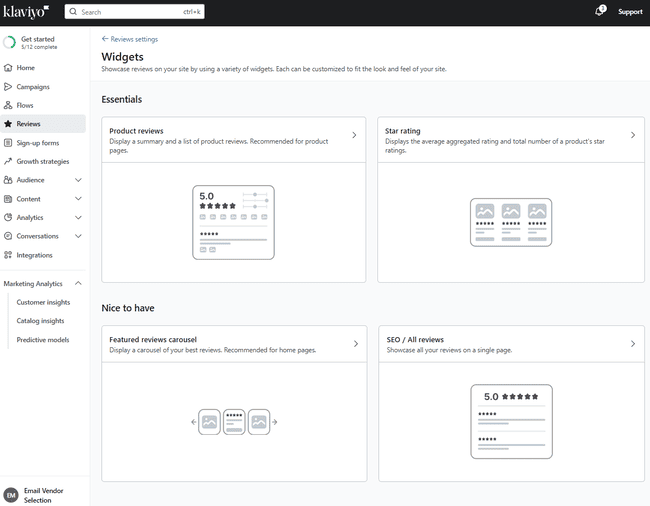This screenshot has width=650, height=506.
Task: Open SEO / All reviews chevron
Action: point(633,344)
